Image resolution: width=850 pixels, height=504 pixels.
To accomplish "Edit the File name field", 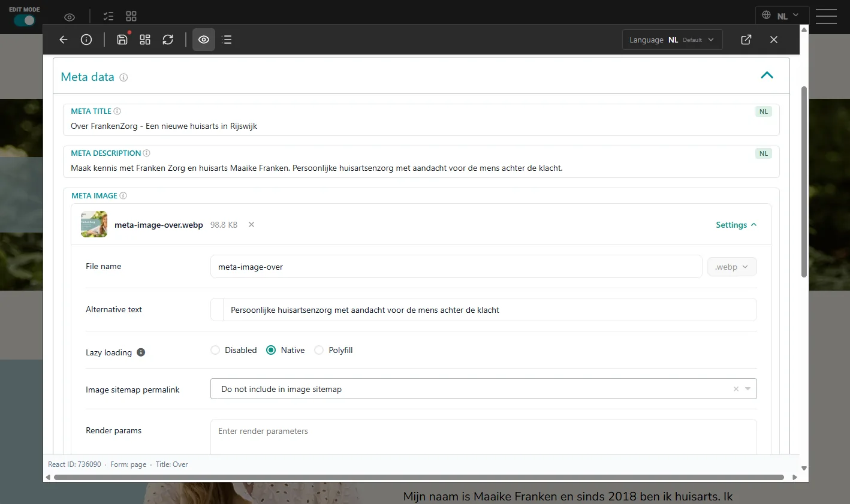I will 456,267.
